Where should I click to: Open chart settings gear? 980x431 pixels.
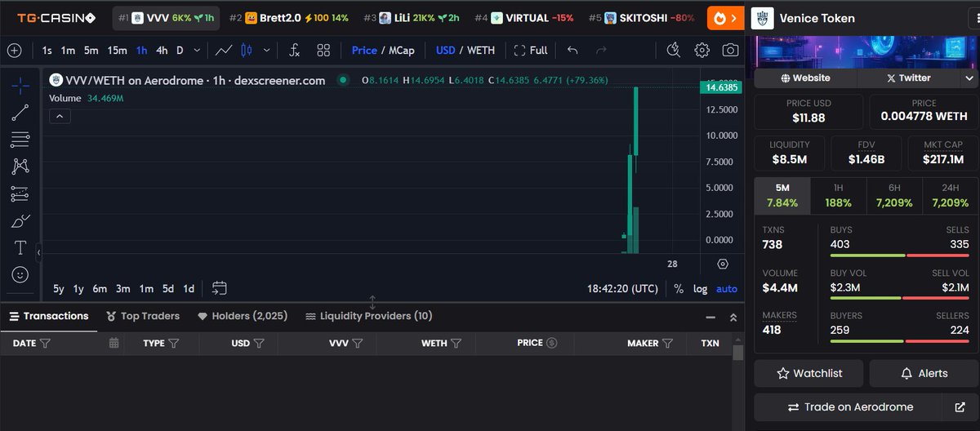coord(702,51)
